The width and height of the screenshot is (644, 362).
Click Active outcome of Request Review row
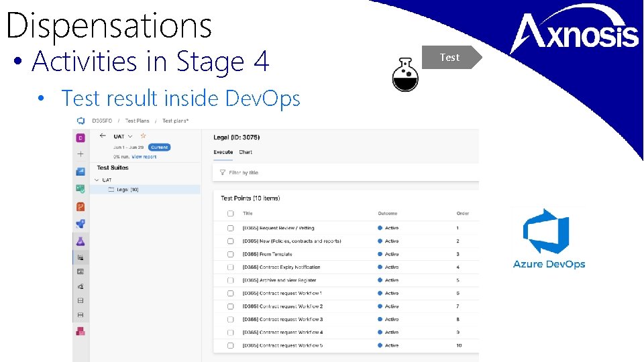click(x=388, y=228)
